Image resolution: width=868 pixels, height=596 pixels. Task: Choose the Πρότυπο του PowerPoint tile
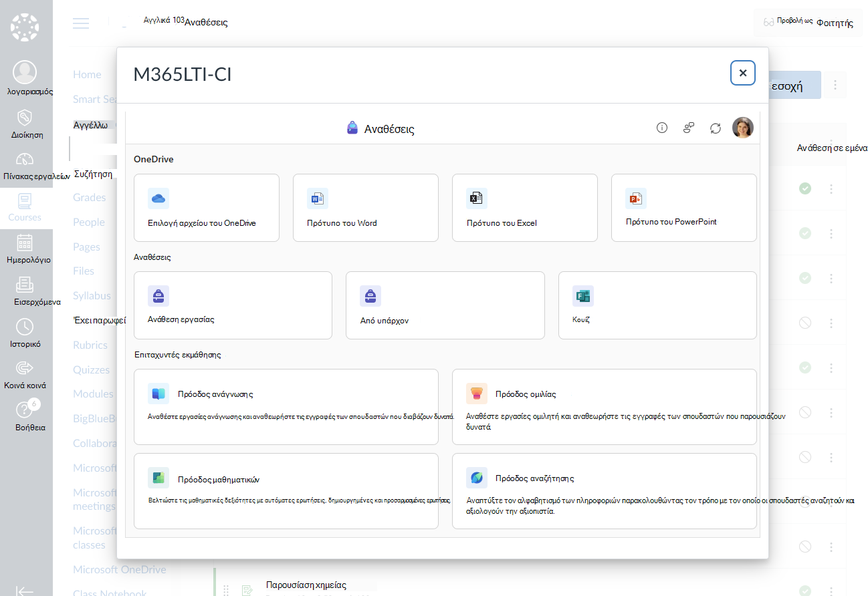click(684, 208)
